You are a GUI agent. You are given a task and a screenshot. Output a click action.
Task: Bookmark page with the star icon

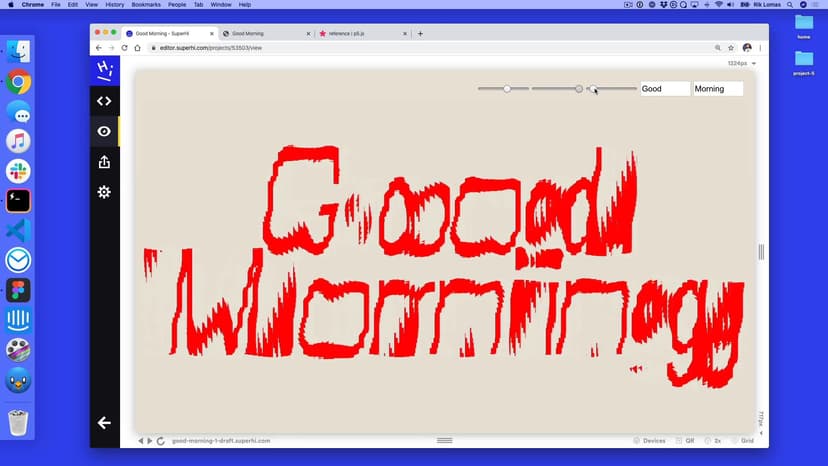tap(731, 48)
